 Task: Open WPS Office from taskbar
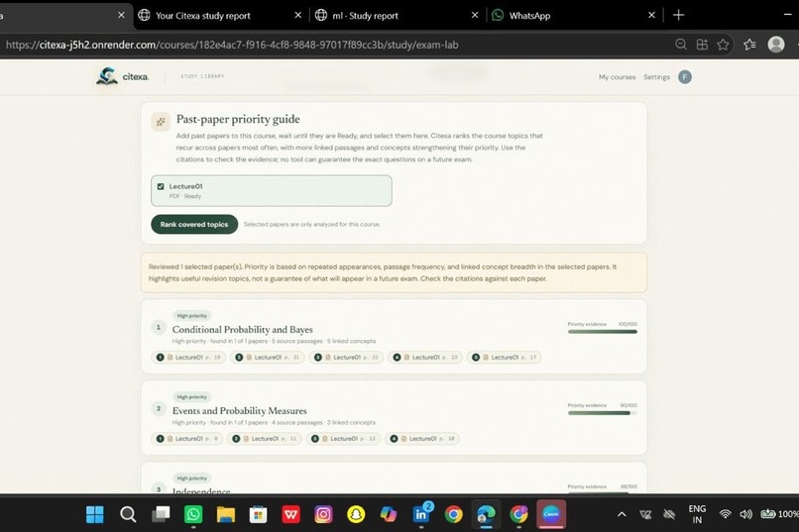(291, 515)
